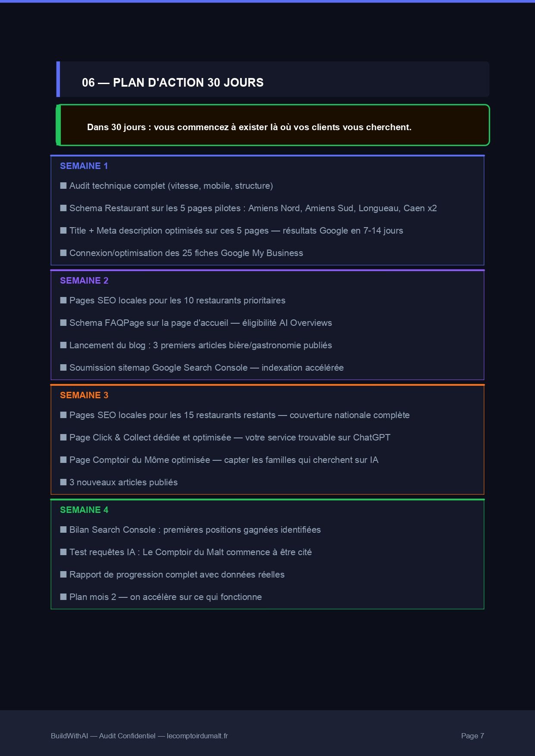Tick the Soumission sitemap checkbox
535x756 pixels.
(63, 368)
